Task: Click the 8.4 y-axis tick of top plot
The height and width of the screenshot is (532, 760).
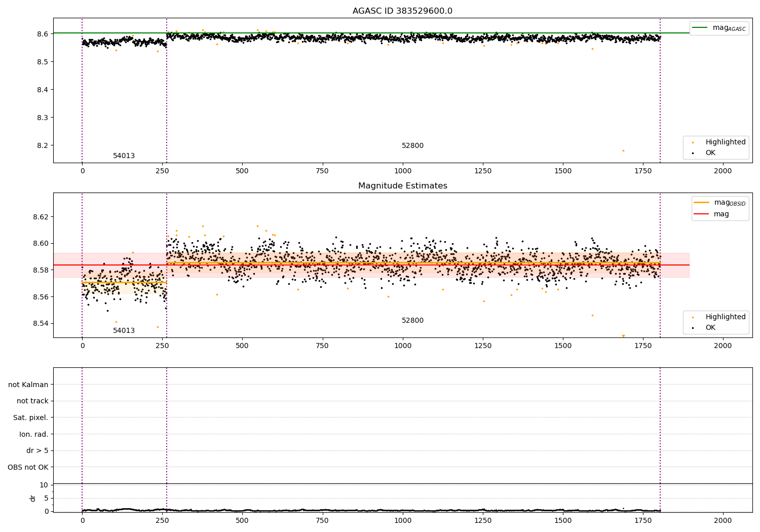Action: coord(43,90)
